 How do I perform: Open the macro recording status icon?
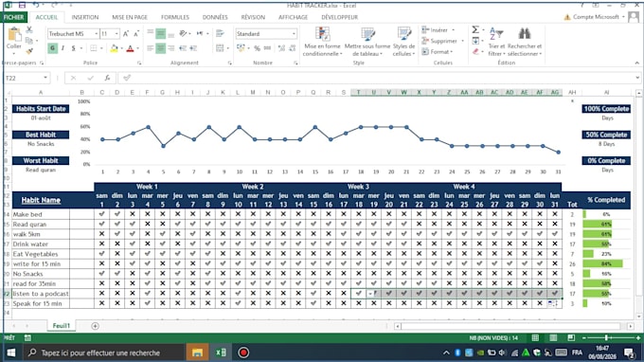pyautogui.click(x=27, y=337)
